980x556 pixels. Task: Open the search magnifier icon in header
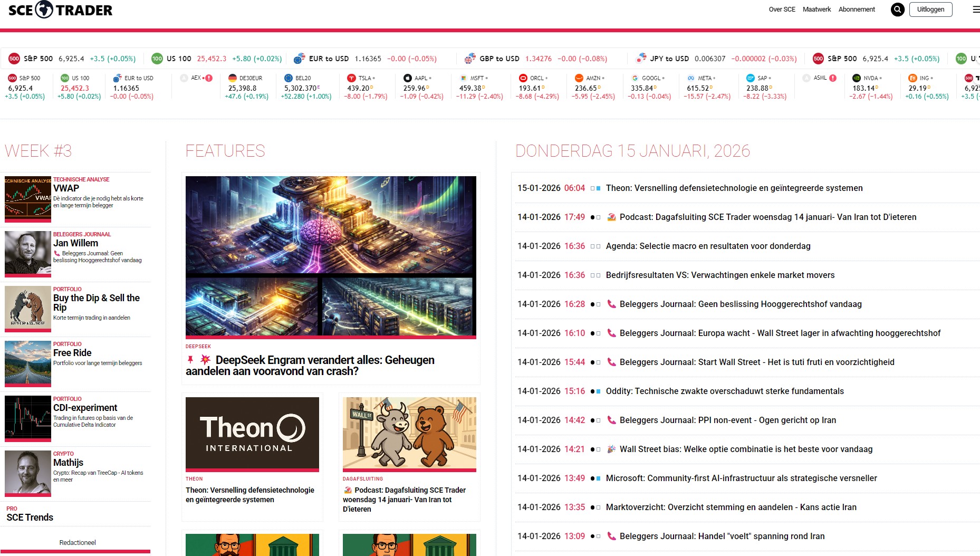tap(897, 9)
